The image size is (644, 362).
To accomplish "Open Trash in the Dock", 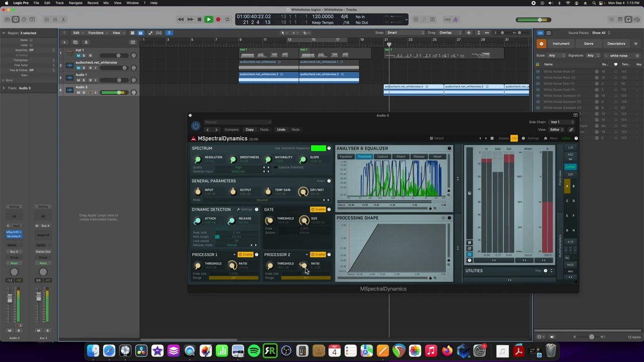I will tap(551, 350).
